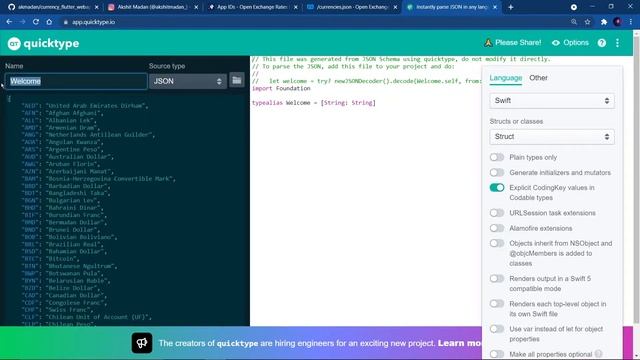Toggle Use var instead of let

click(x=497, y=329)
